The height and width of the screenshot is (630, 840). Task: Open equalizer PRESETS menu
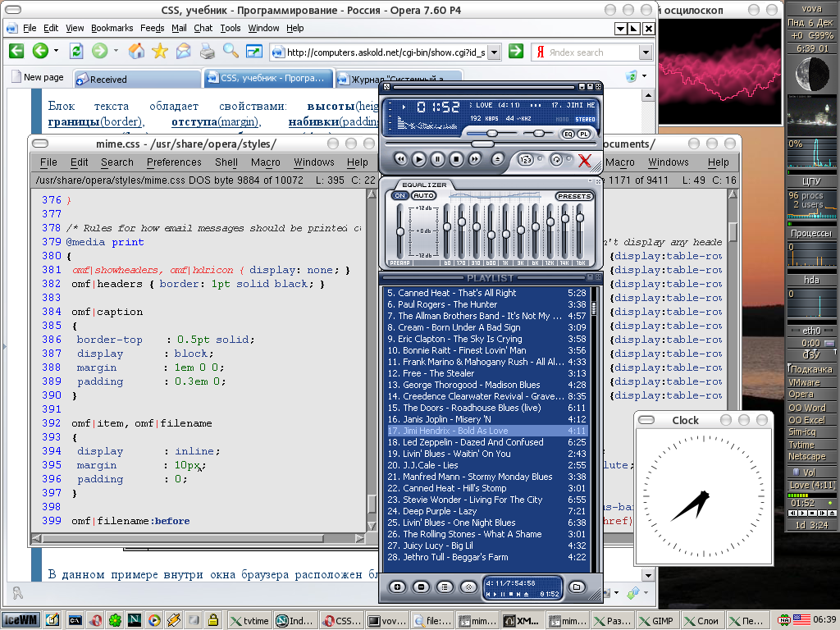pos(573,196)
